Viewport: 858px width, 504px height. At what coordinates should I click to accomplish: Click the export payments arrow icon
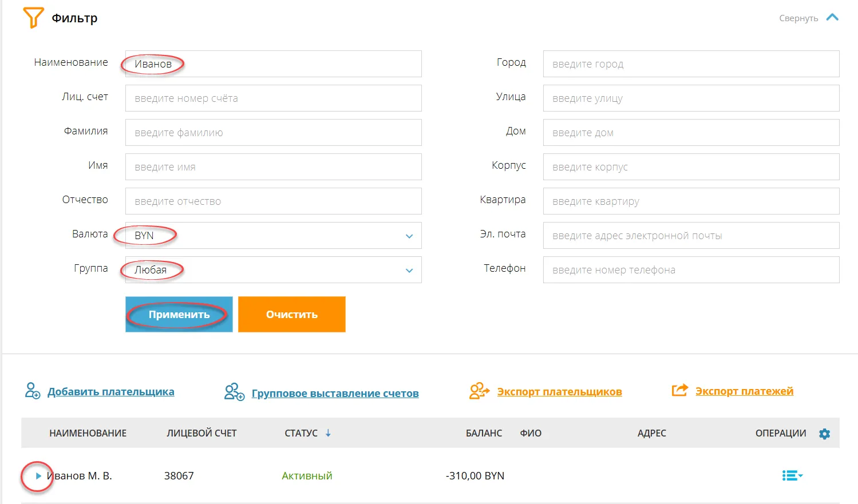(x=679, y=390)
